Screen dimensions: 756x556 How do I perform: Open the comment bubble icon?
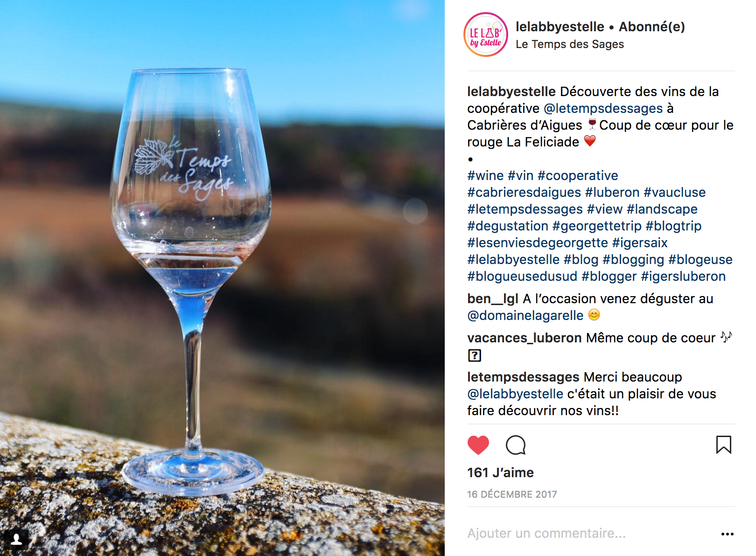[x=516, y=445]
